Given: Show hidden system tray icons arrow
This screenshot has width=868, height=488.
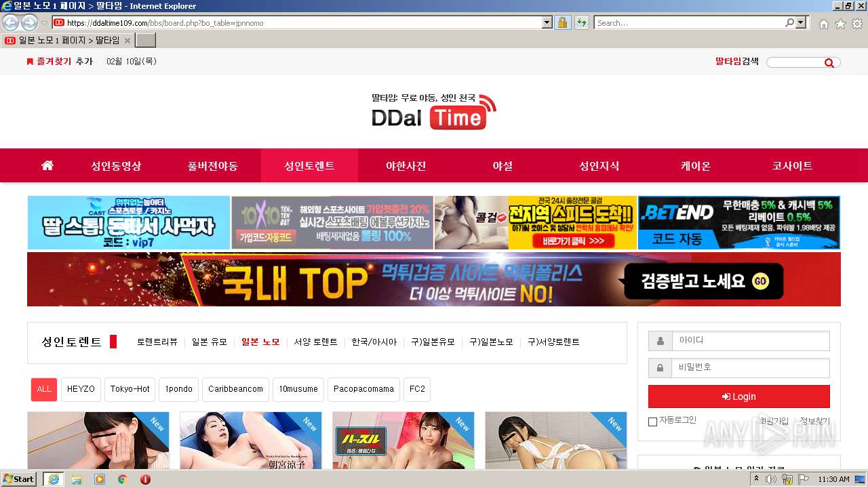Looking at the screenshot, I should (x=756, y=479).
